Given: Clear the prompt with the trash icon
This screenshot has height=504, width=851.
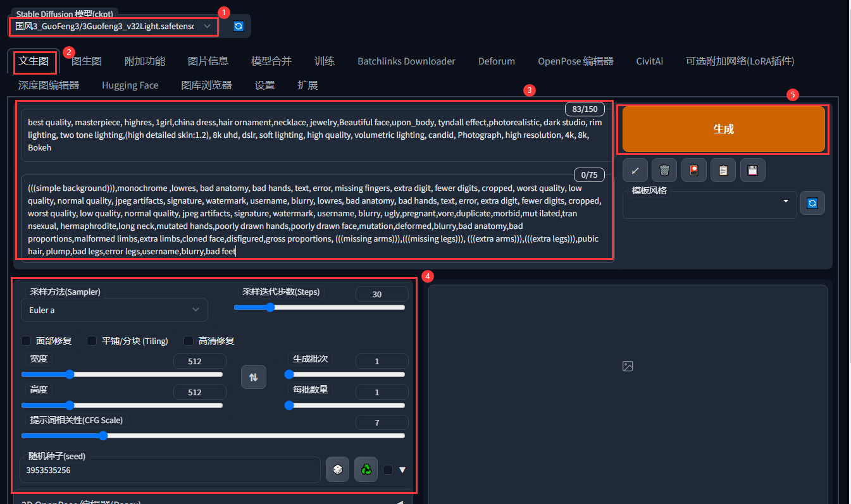Looking at the screenshot, I should (664, 169).
